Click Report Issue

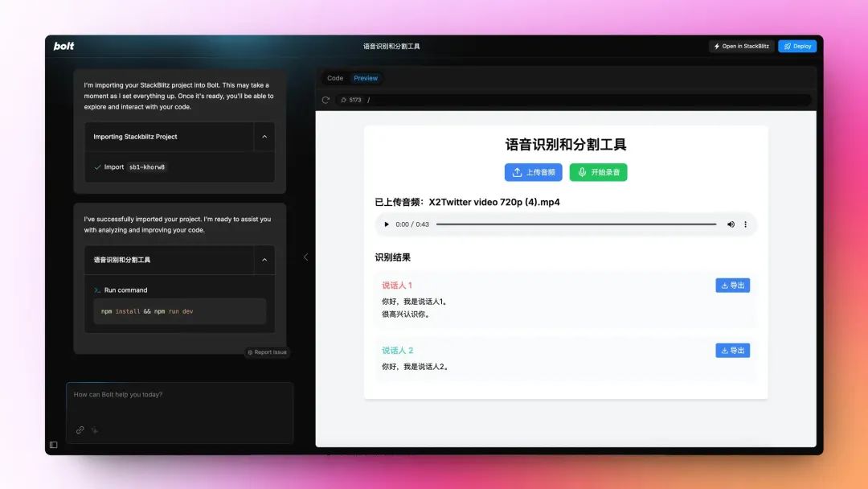coord(267,352)
